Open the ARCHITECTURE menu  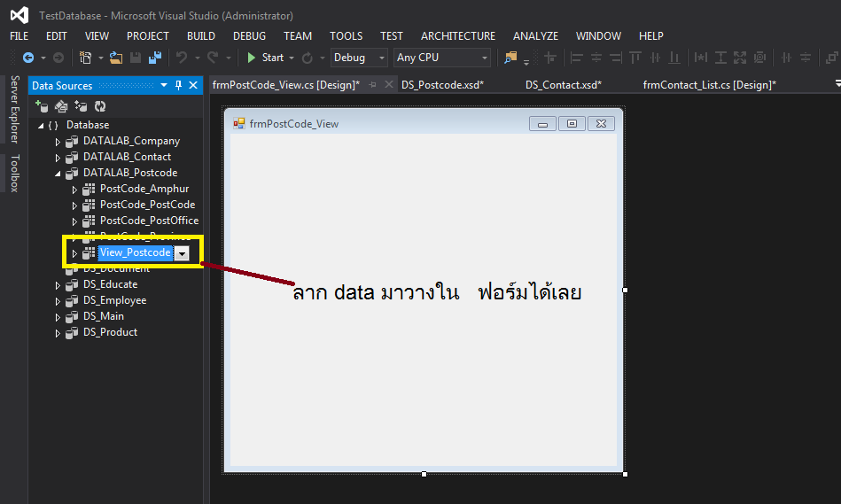point(458,36)
